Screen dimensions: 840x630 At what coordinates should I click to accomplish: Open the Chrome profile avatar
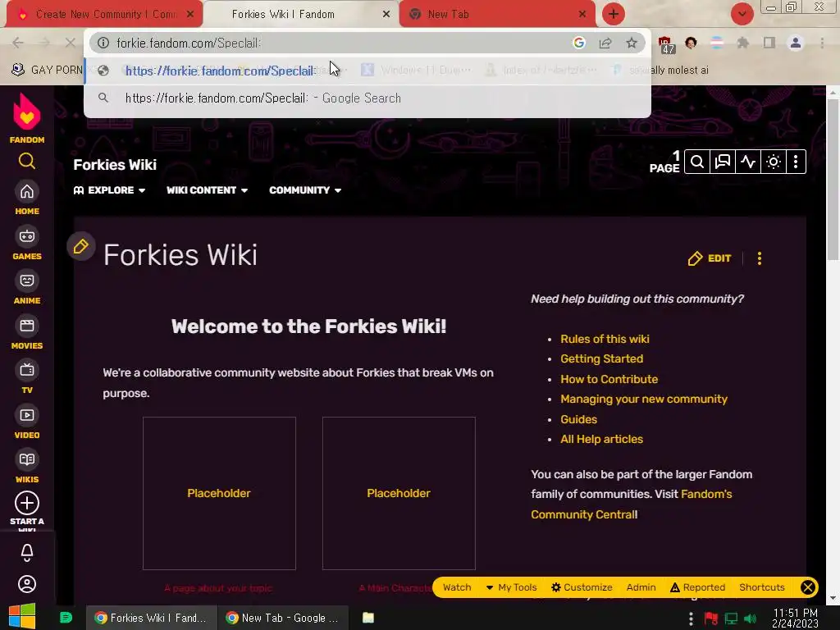point(796,43)
